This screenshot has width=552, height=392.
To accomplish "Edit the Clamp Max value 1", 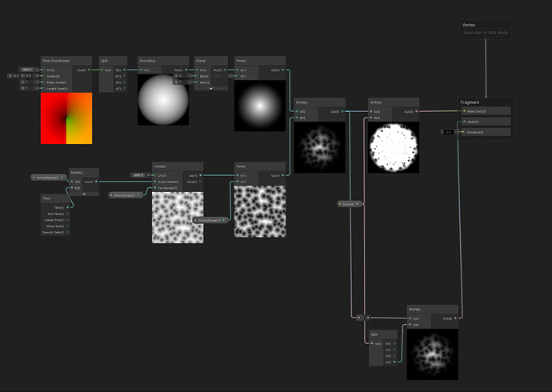I will pos(183,82).
